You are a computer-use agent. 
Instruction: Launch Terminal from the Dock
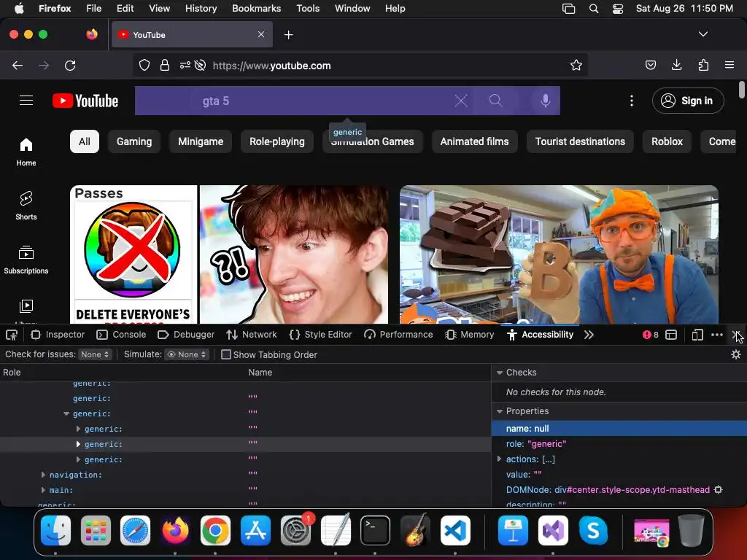click(x=375, y=531)
